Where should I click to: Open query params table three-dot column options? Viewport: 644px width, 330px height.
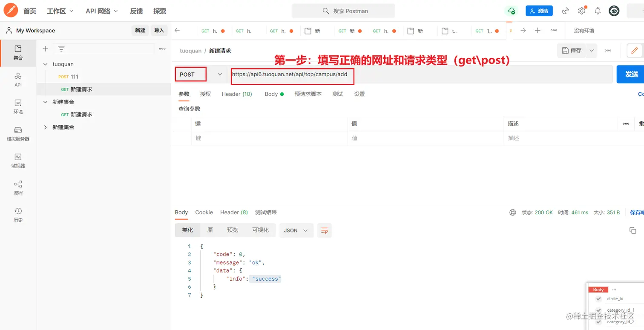point(626,123)
